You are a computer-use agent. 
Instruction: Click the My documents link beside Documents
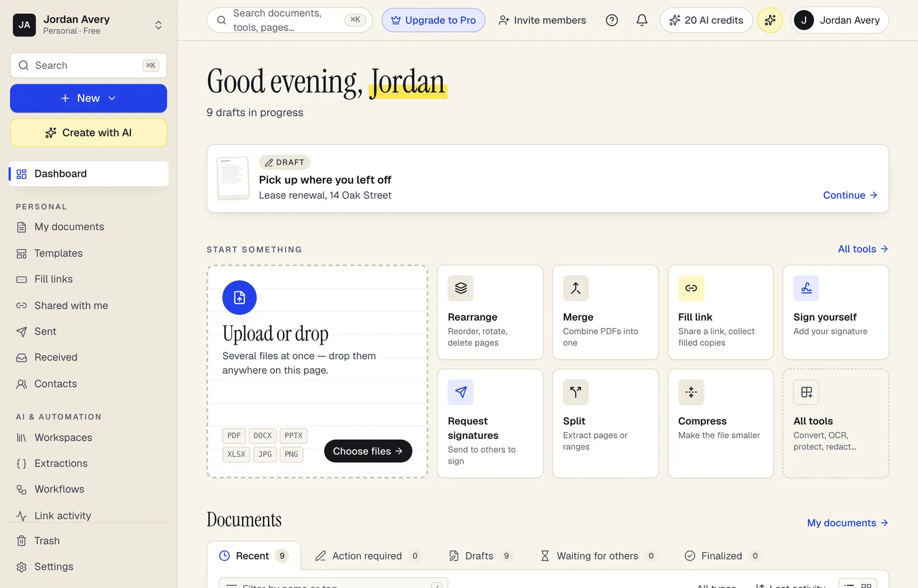(x=847, y=523)
